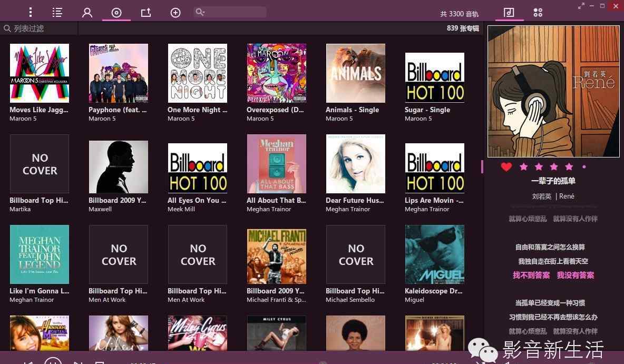Click the add plus-circle icon

click(175, 13)
